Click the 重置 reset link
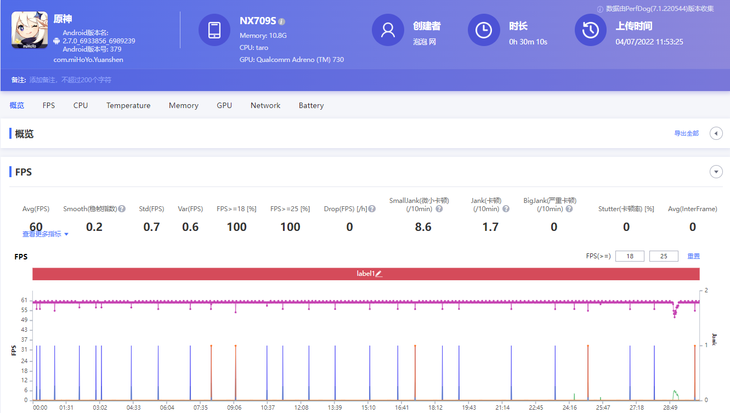Screen dimensions: 730x413 [x=693, y=256]
